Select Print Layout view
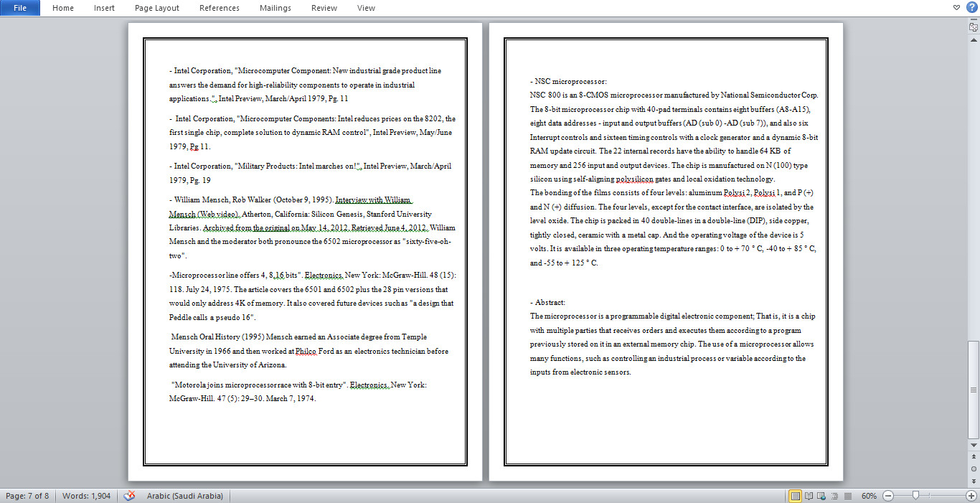Image resolution: width=980 pixels, height=503 pixels. [795, 496]
